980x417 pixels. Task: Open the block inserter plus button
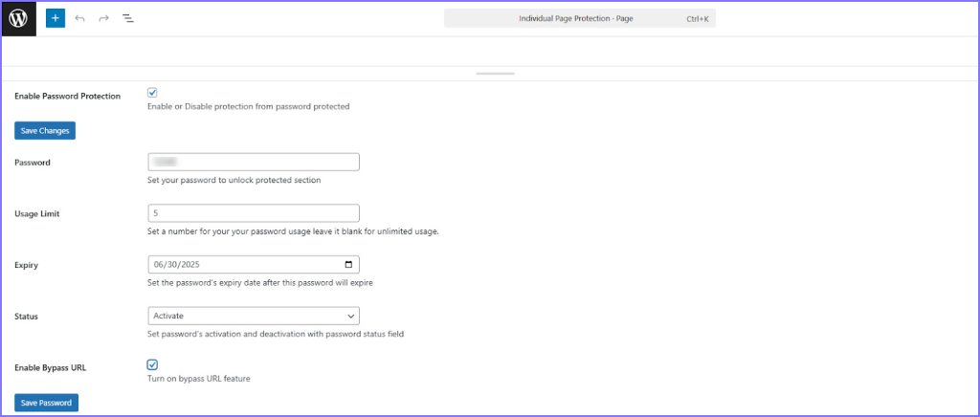[x=56, y=18]
